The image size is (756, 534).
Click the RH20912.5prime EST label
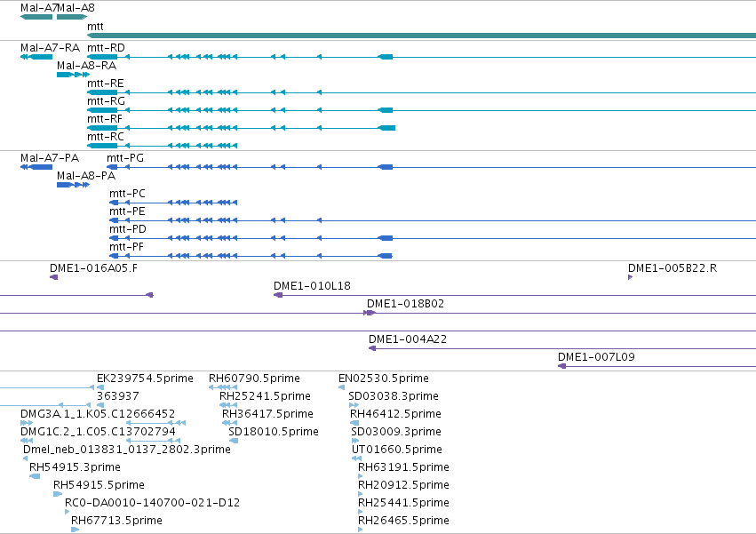(x=403, y=486)
